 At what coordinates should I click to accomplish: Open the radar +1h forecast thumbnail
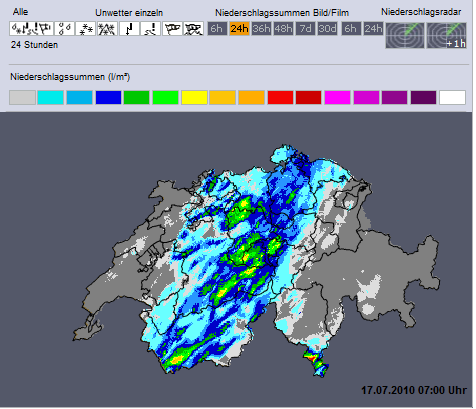[447, 35]
